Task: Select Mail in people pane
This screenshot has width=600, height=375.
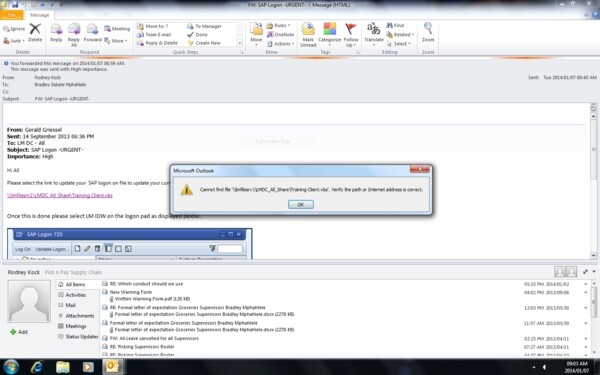Action: pos(67,305)
